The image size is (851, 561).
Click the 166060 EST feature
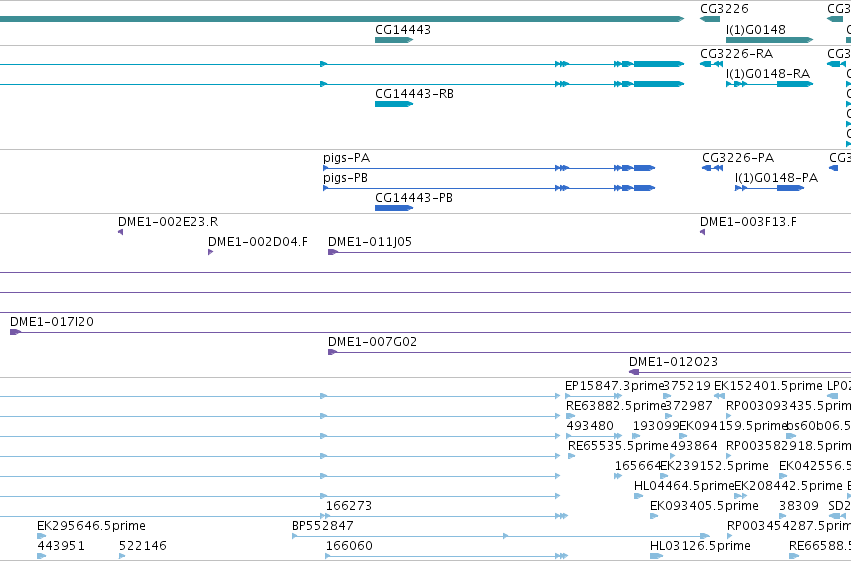(447, 556)
